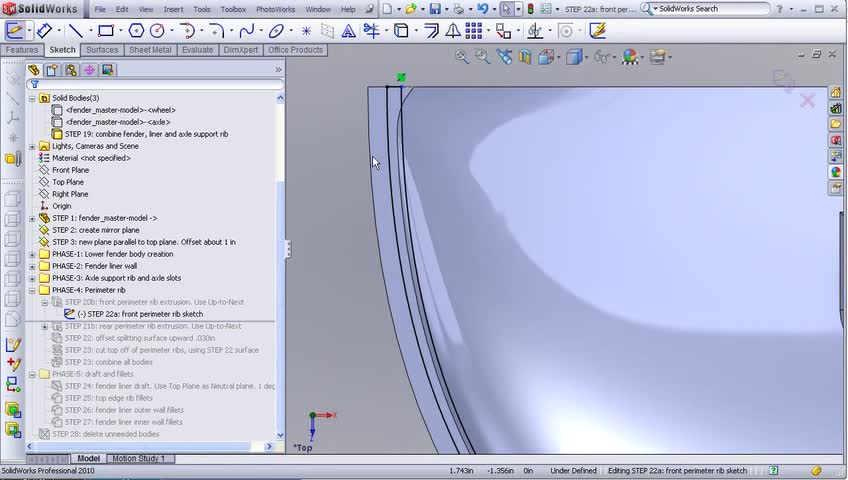Click the Rapid Sketch icon
848x480 pixels.
click(598, 31)
